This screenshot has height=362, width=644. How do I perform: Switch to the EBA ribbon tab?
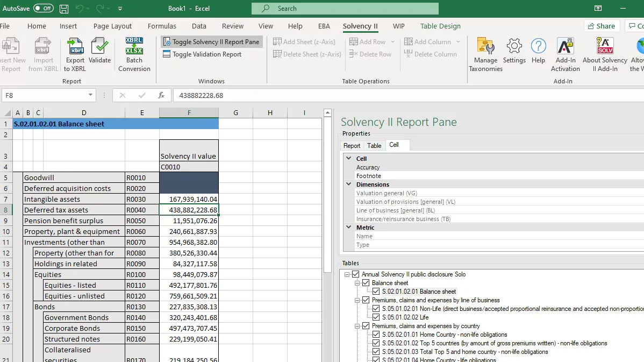[x=324, y=26]
